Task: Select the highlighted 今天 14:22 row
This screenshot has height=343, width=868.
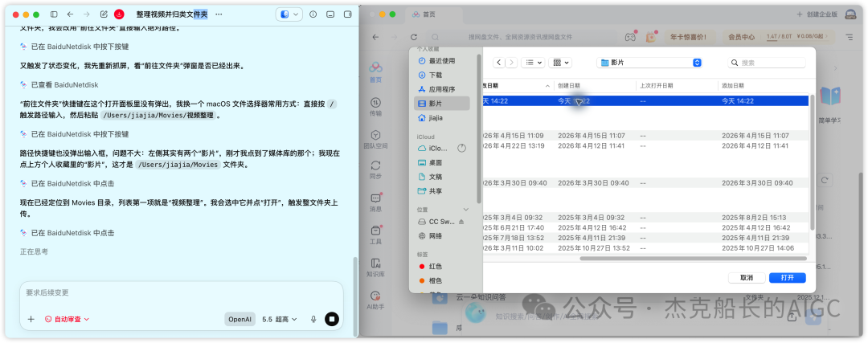Action: [645, 100]
